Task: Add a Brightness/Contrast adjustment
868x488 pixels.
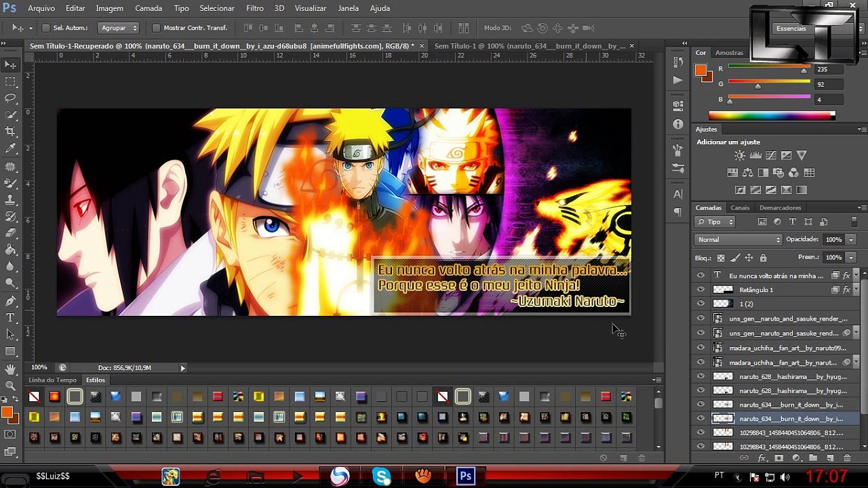Action: point(740,156)
